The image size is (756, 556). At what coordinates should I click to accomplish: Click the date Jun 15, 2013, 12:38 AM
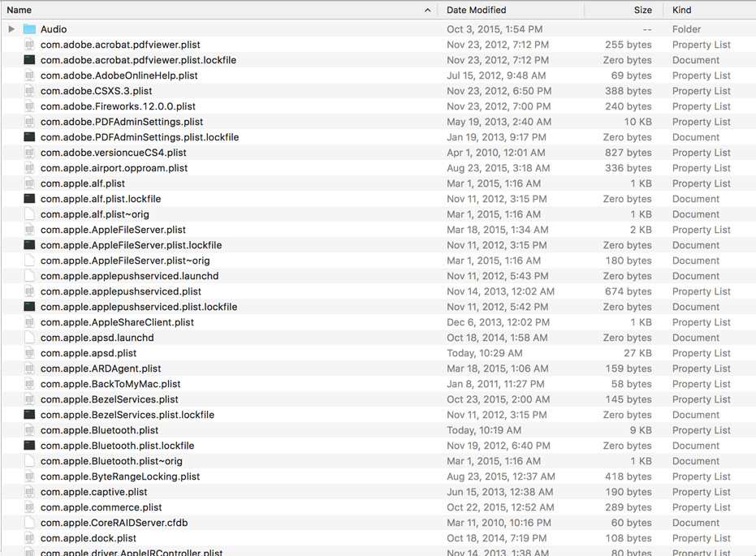[500, 492]
